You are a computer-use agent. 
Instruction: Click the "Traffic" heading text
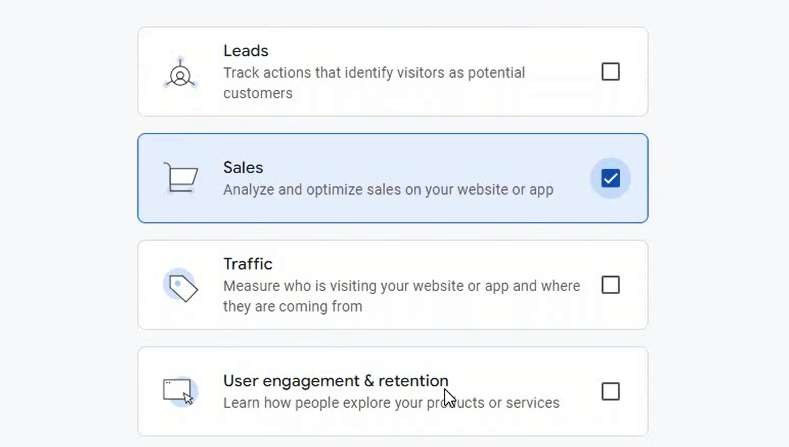point(248,264)
